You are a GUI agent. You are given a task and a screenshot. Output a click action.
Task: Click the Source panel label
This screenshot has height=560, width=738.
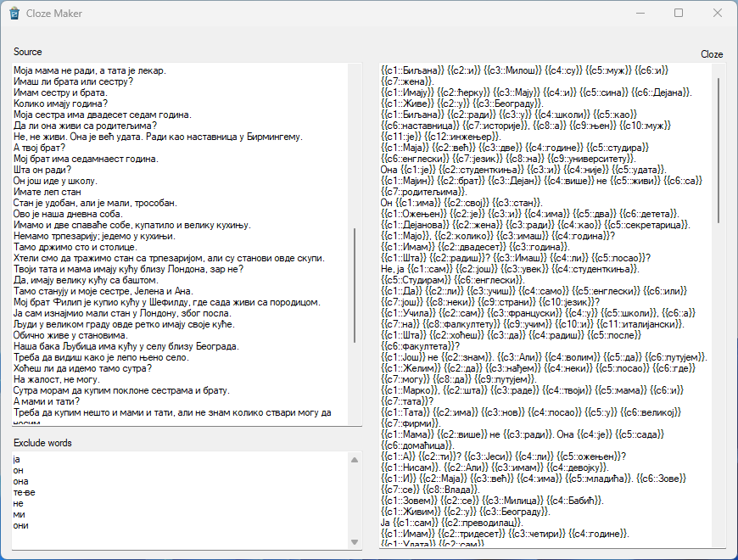click(x=27, y=52)
